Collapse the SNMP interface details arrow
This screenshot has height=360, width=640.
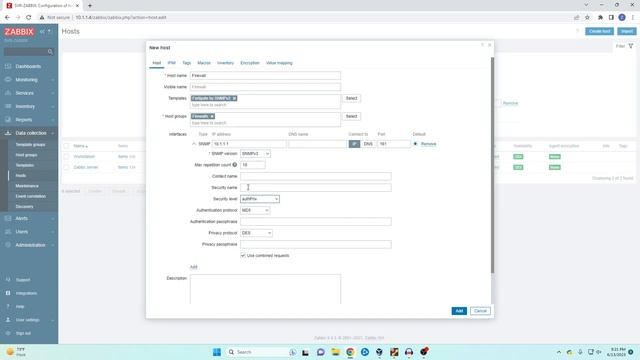point(194,144)
